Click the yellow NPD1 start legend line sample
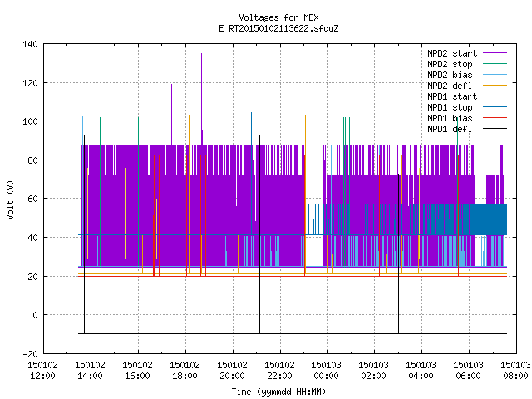Image resolution: width=532 pixels, height=399 pixels. [x=495, y=96]
